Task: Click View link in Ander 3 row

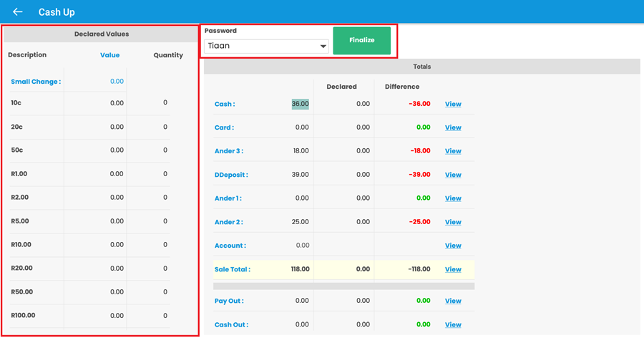Action: click(x=453, y=151)
